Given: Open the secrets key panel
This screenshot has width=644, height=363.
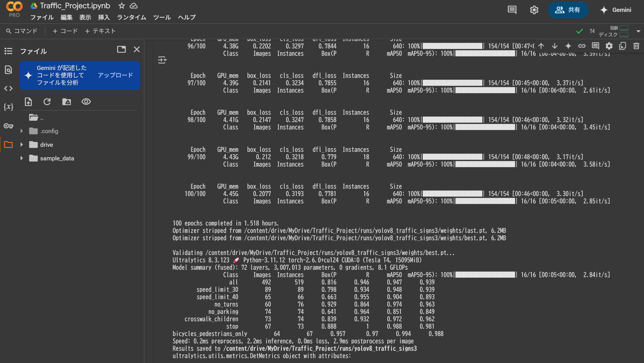Looking at the screenshot, I should (8, 126).
